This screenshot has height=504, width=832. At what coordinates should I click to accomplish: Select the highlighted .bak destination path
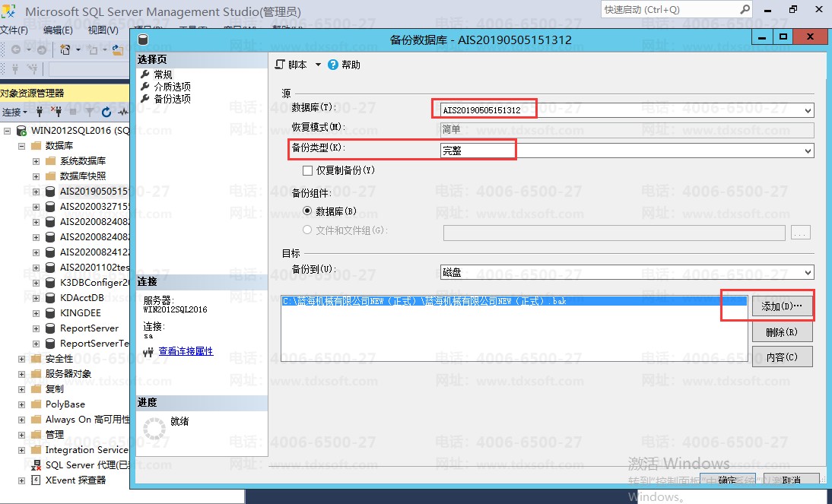(x=514, y=301)
